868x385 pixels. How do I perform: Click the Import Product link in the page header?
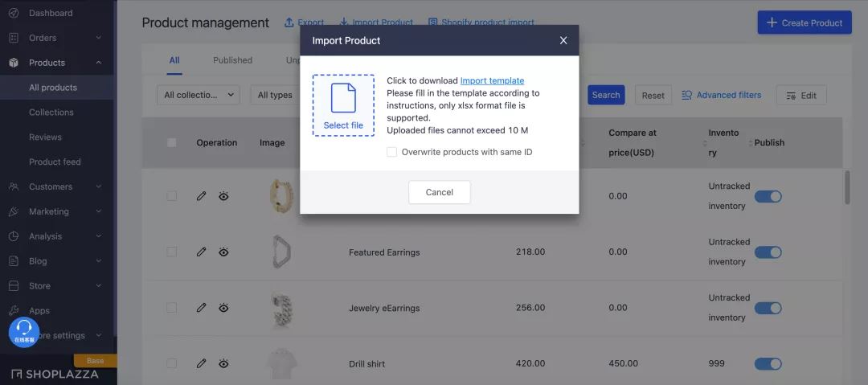(x=376, y=23)
